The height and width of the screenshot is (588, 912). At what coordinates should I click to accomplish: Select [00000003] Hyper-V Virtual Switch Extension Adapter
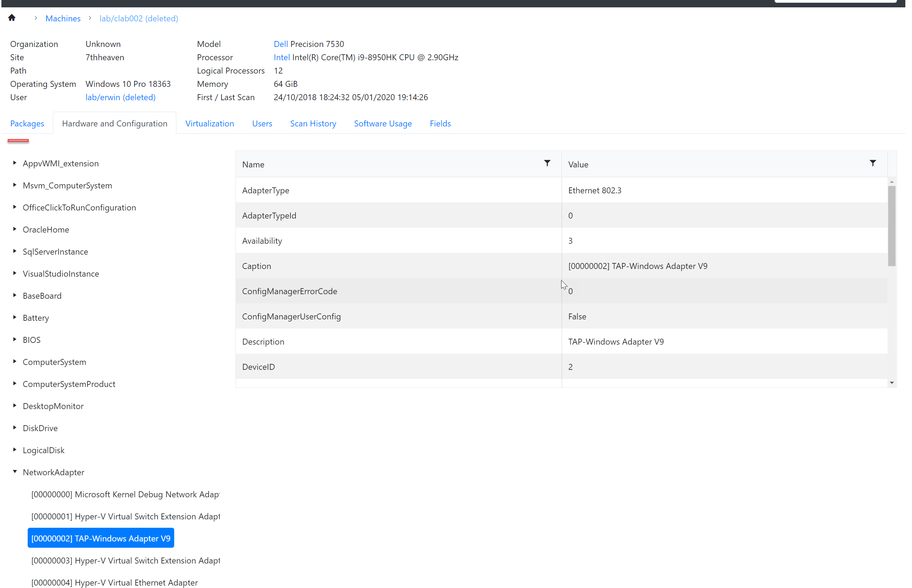[125, 560]
